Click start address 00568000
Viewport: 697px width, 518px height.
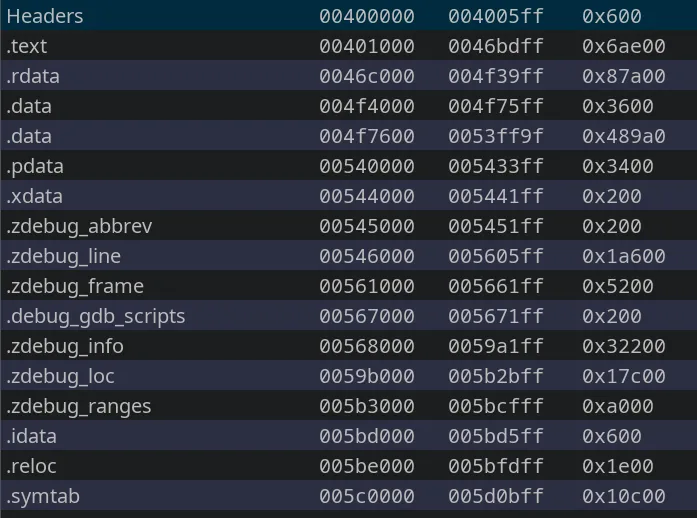click(367, 346)
